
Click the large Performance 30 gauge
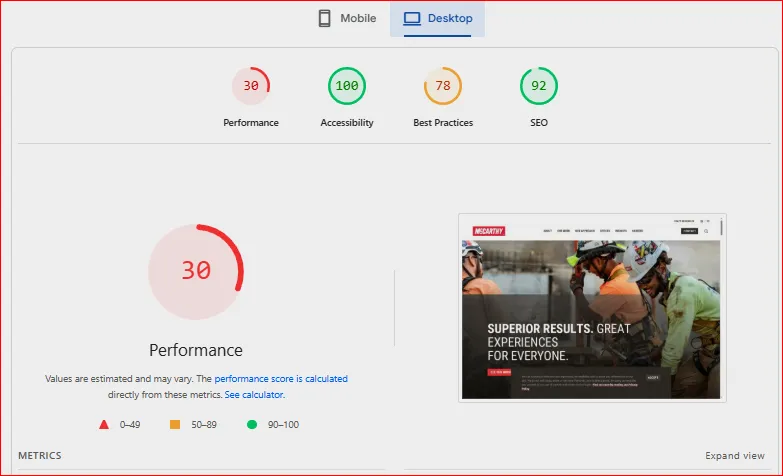click(x=196, y=271)
